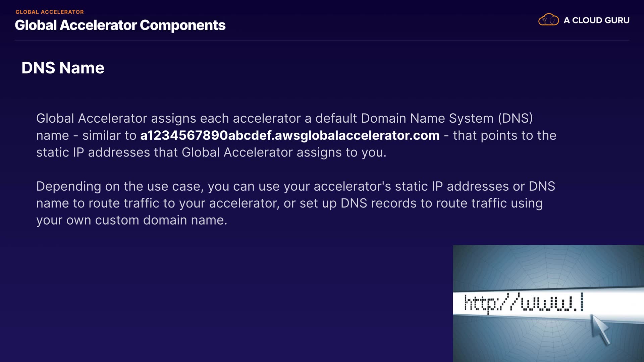Click the words Global Accelerator assigns each accelerator

pyautogui.click(x=168, y=118)
